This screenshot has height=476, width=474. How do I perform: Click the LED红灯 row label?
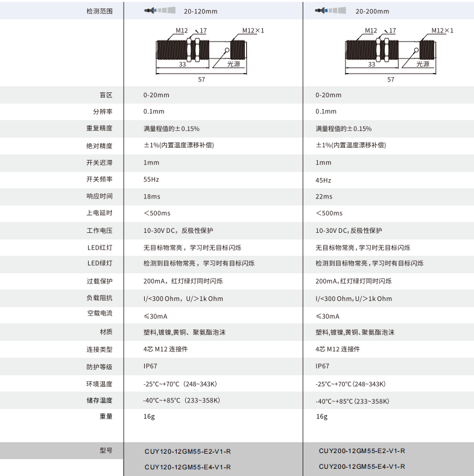click(x=100, y=248)
